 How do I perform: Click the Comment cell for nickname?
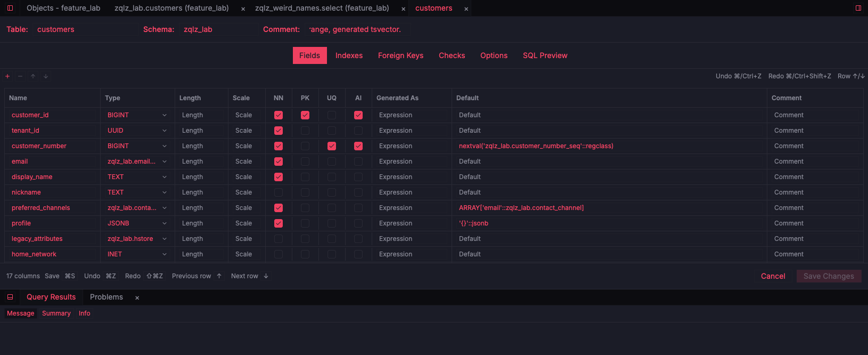815,192
